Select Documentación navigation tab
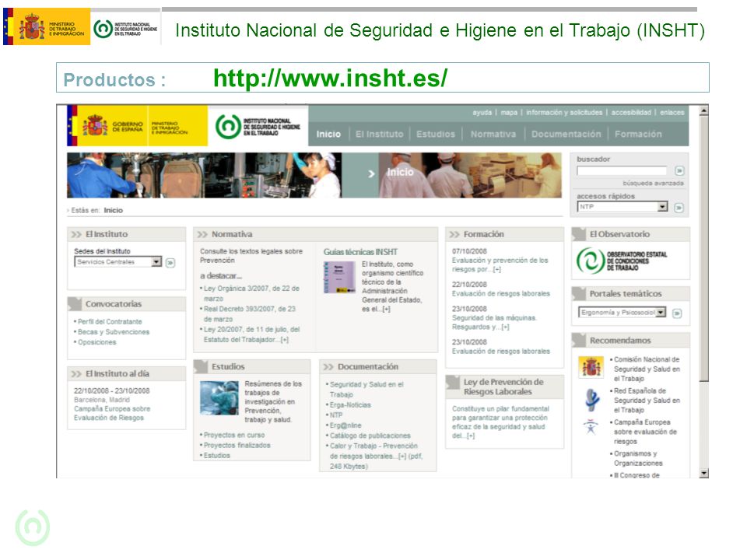This screenshot has height=560, width=747. [566, 135]
